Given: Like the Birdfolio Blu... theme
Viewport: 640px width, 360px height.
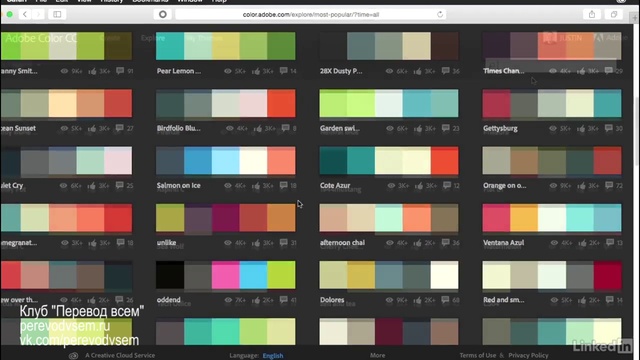Looking at the screenshot, I should (x=258, y=128).
